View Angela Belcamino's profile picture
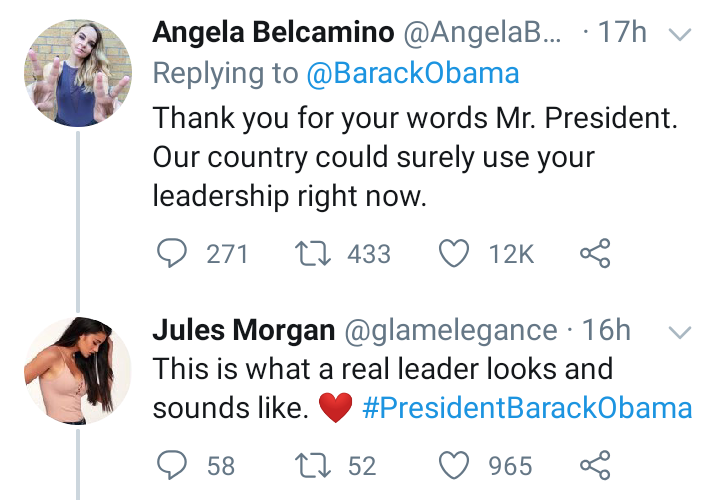 click(x=77, y=74)
